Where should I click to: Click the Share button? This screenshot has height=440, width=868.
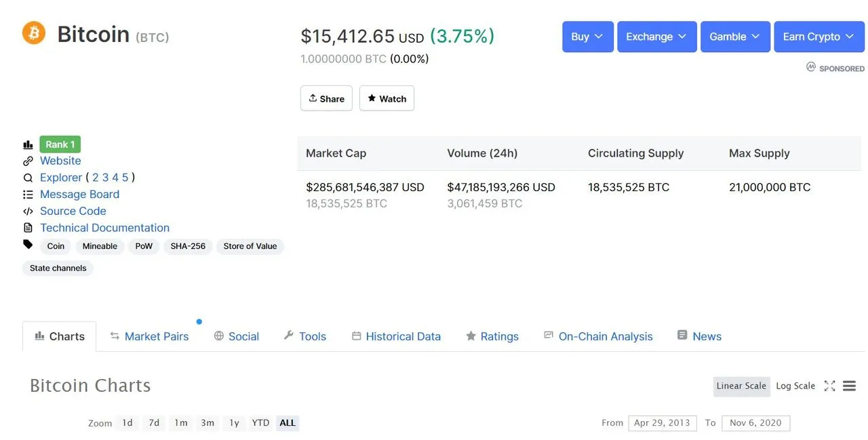point(326,98)
